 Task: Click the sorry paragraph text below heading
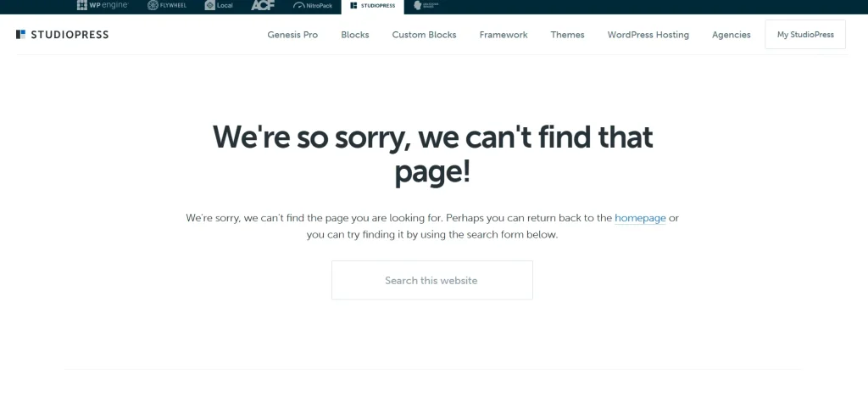tap(432, 226)
